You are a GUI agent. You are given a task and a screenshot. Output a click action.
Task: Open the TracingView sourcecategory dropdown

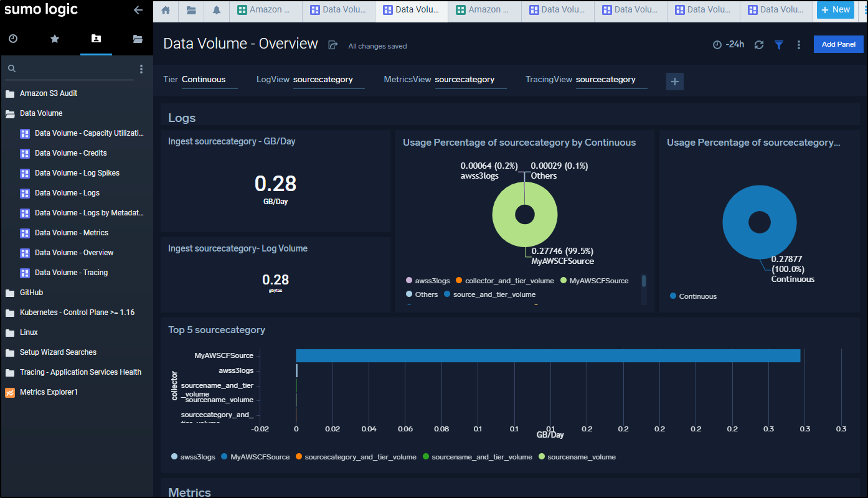pyautogui.click(x=611, y=80)
